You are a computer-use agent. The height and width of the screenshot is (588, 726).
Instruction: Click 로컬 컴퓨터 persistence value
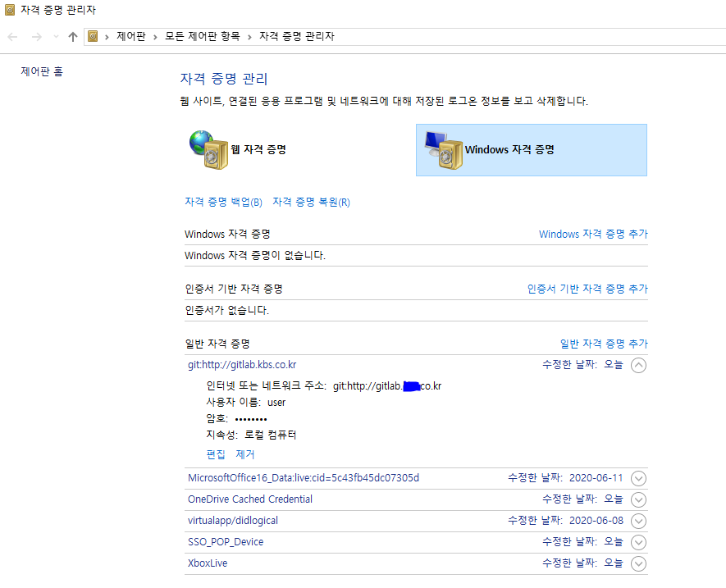(271, 435)
